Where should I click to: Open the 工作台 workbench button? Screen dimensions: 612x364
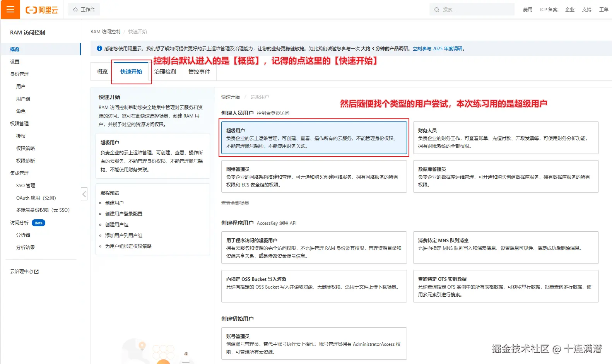[84, 9]
